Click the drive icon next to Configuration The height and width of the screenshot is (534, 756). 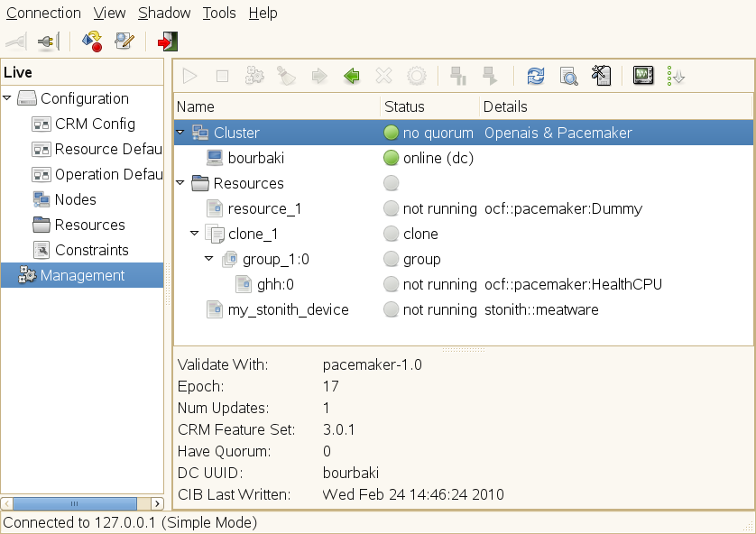(x=27, y=98)
